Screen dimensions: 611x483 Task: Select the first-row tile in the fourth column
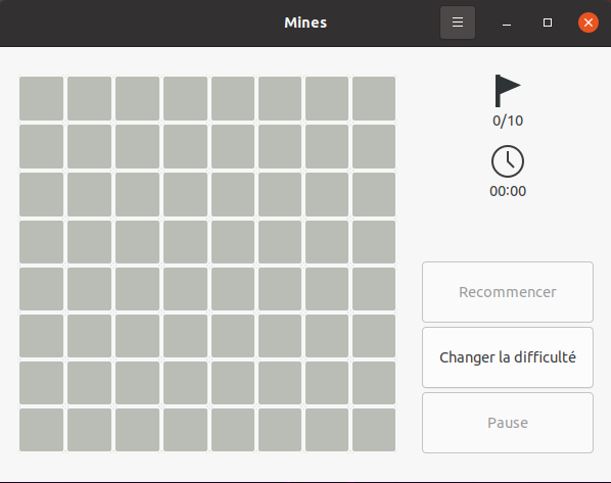[184, 98]
